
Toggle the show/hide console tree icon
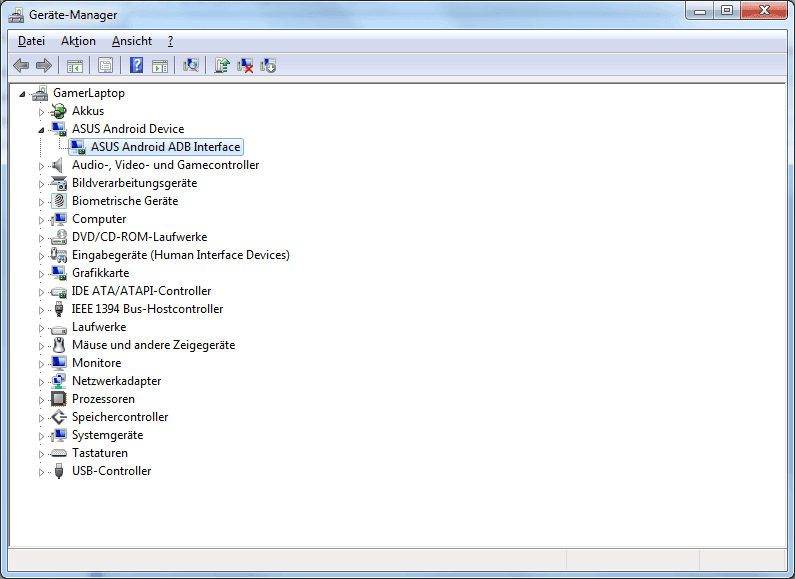tap(75, 65)
